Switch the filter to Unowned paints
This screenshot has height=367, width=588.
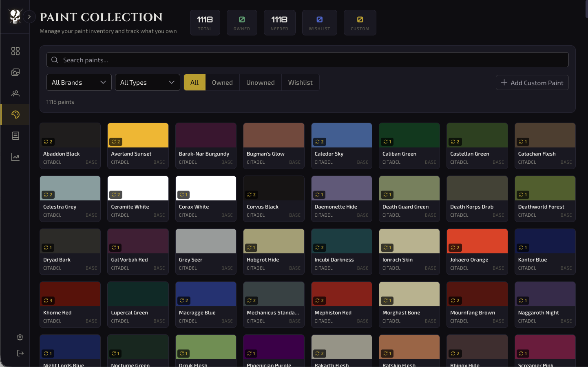pyautogui.click(x=260, y=82)
